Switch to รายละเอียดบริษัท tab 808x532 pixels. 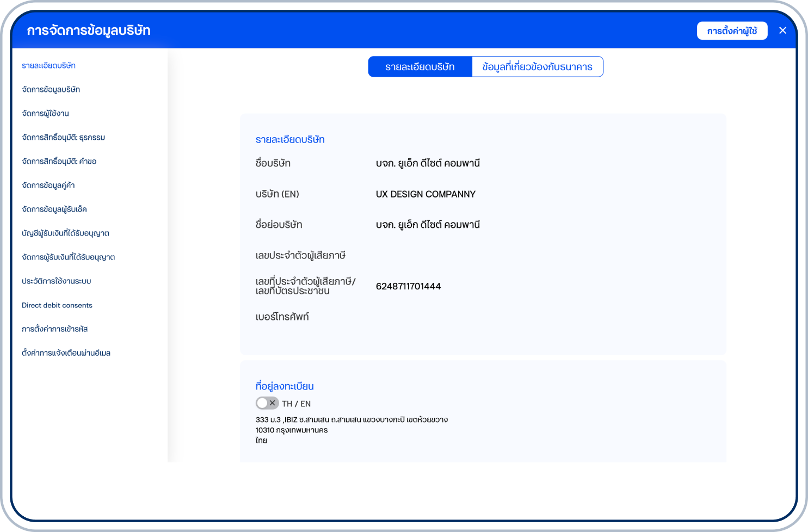point(420,67)
